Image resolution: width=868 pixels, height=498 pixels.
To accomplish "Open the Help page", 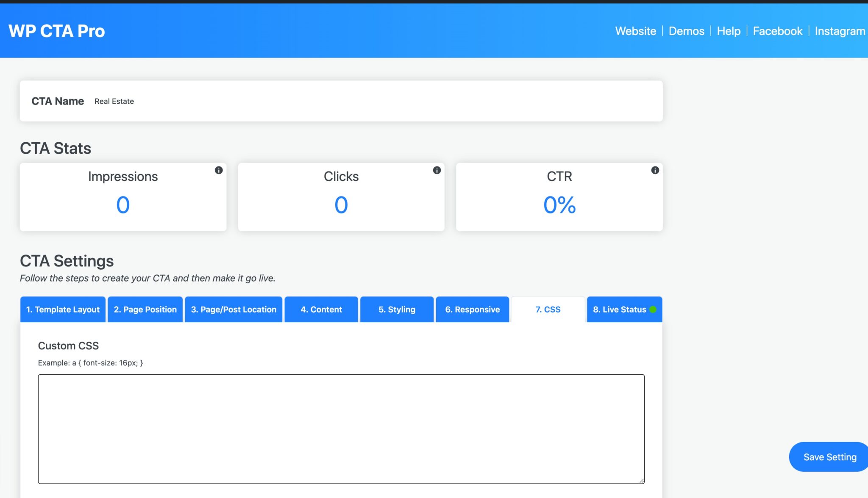I will 728,31.
